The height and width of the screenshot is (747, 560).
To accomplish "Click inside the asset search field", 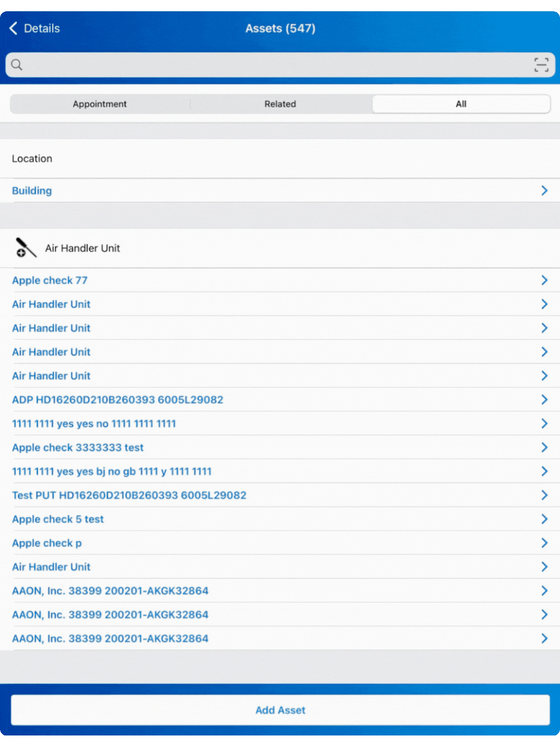I will click(x=277, y=65).
